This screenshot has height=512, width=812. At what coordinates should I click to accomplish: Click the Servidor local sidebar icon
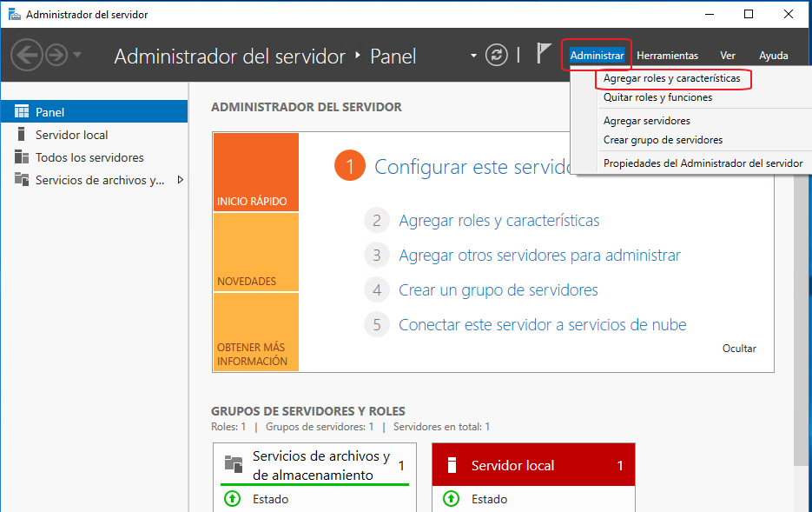pyautogui.click(x=21, y=134)
